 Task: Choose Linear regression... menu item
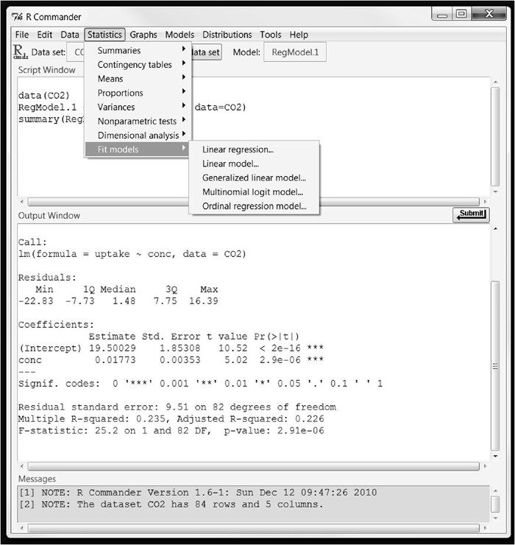click(x=238, y=149)
